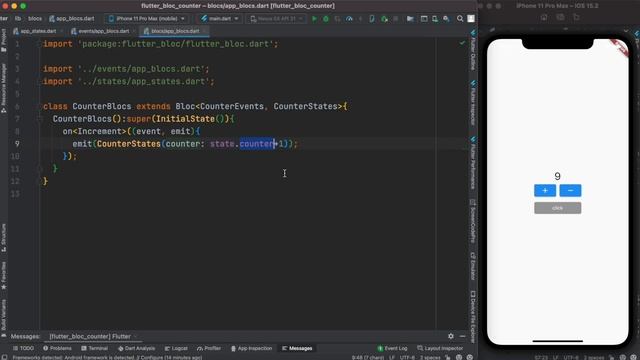Click Flutter hot reload lightning icon
640x360 pixels.
click(x=360, y=19)
